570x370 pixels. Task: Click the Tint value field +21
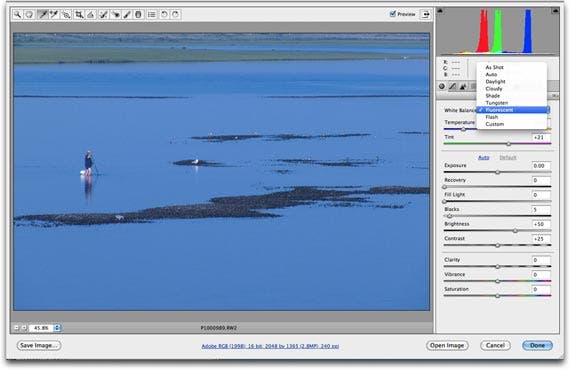point(541,137)
